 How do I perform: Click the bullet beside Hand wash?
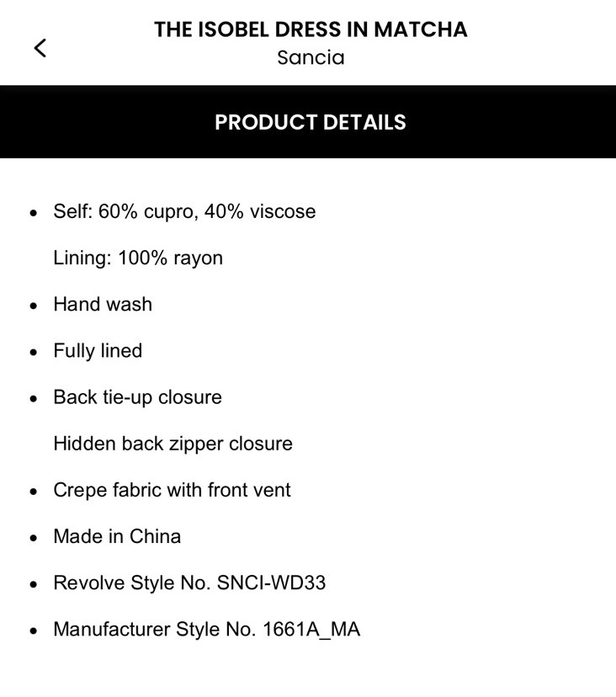tap(34, 305)
